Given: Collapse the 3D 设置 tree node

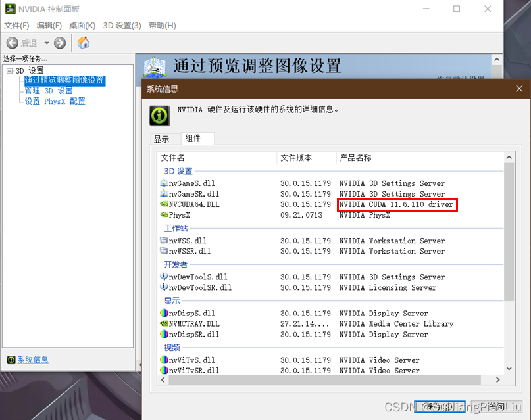Looking at the screenshot, I should [x=9, y=71].
